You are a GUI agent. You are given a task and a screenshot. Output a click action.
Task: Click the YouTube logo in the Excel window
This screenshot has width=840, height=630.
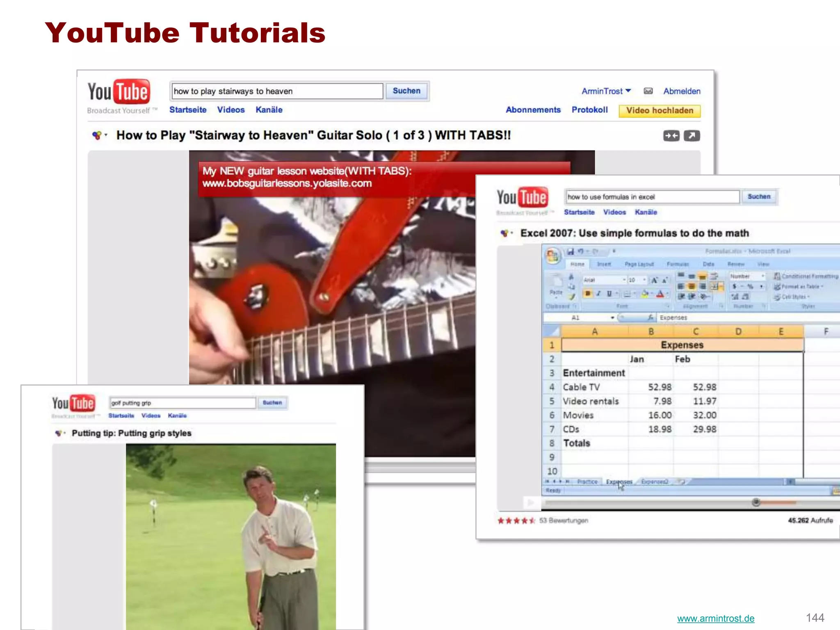pos(522,197)
